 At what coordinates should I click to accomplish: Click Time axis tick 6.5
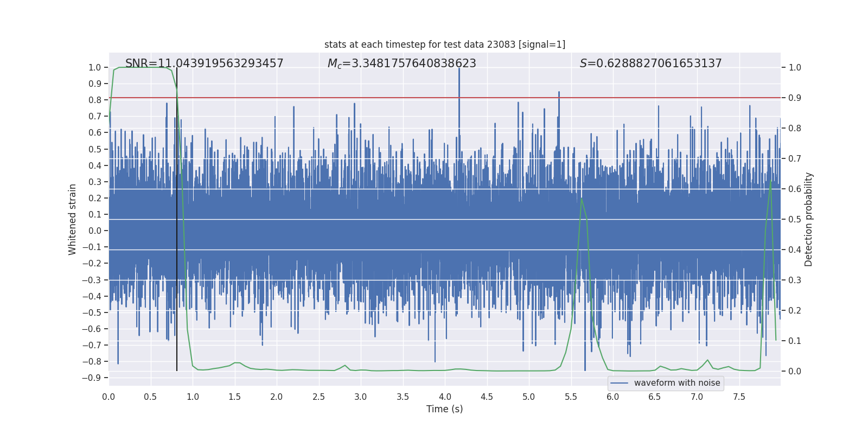[x=655, y=397]
